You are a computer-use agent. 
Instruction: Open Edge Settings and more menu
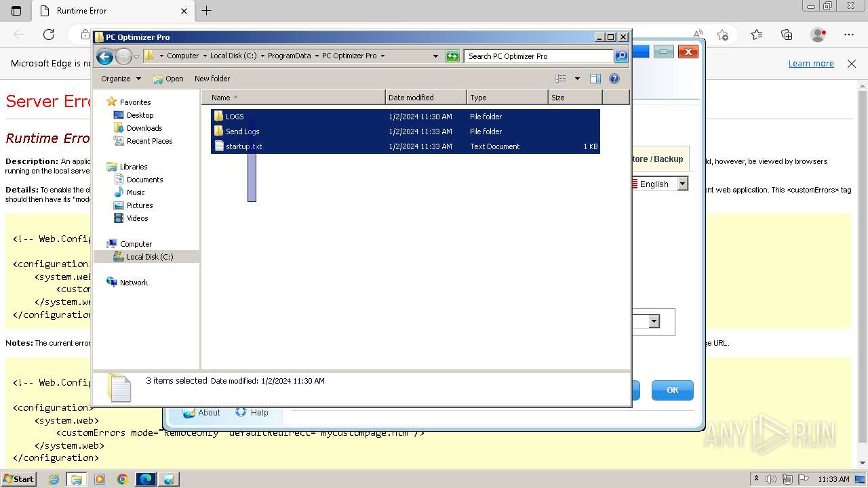(849, 35)
